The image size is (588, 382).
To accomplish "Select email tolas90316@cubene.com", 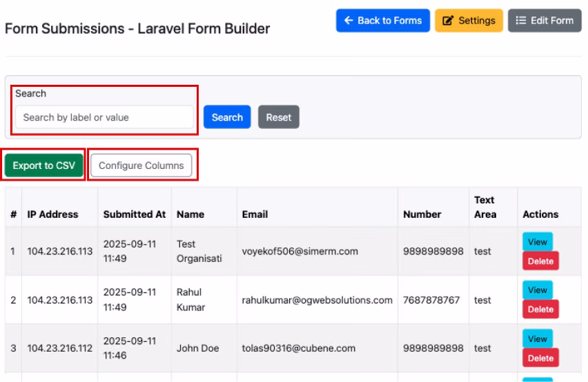I will click(x=299, y=348).
